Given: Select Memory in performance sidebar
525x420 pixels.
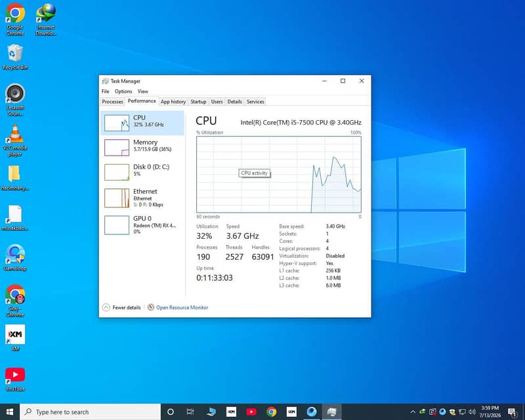Looking at the screenshot, I should [142, 148].
